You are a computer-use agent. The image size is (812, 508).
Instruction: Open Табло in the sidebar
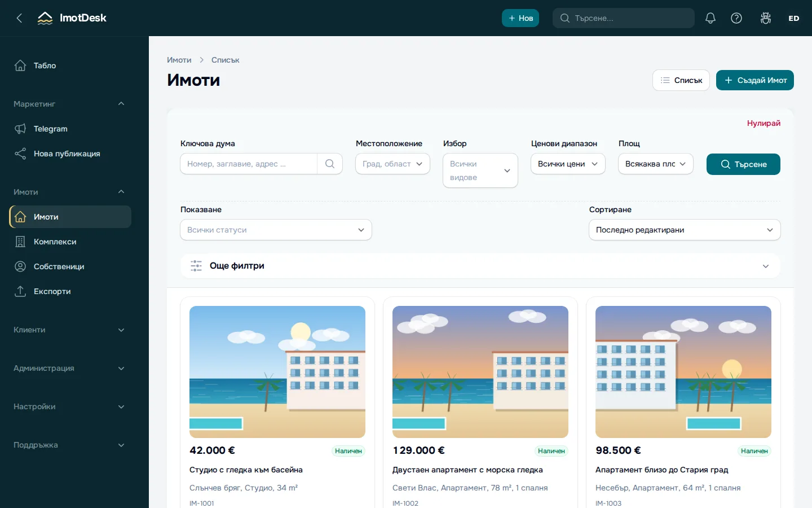pos(70,65)
